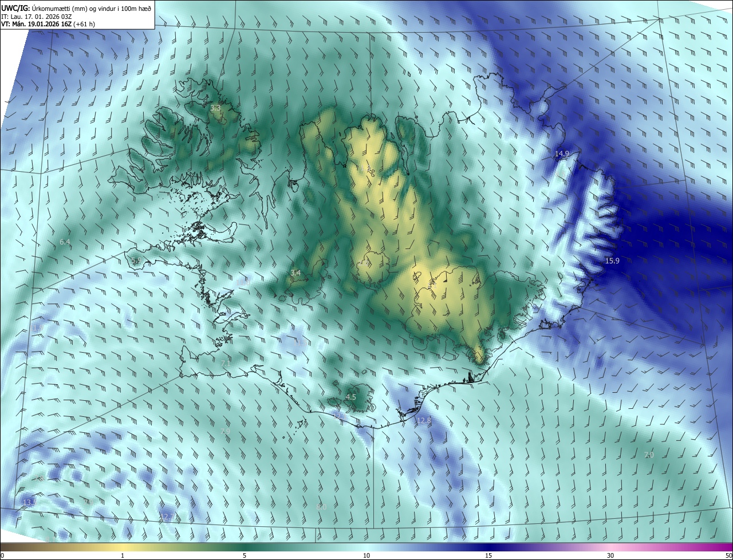Click the 0 tick on the color scale
The image size is (733, 560).
click(2, 555)
